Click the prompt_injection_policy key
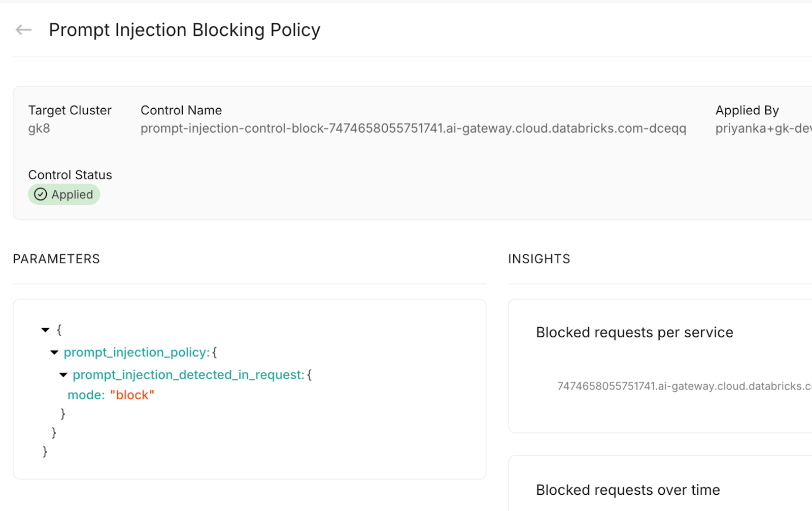Viewport: 812px width, 511px height. tap(136, 353)
